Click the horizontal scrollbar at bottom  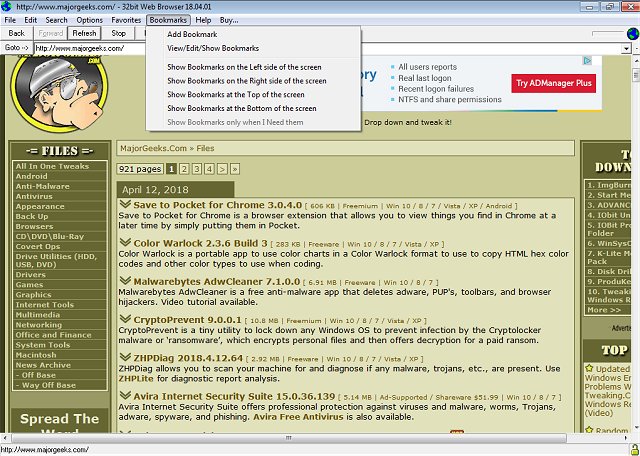click(289, 438)
